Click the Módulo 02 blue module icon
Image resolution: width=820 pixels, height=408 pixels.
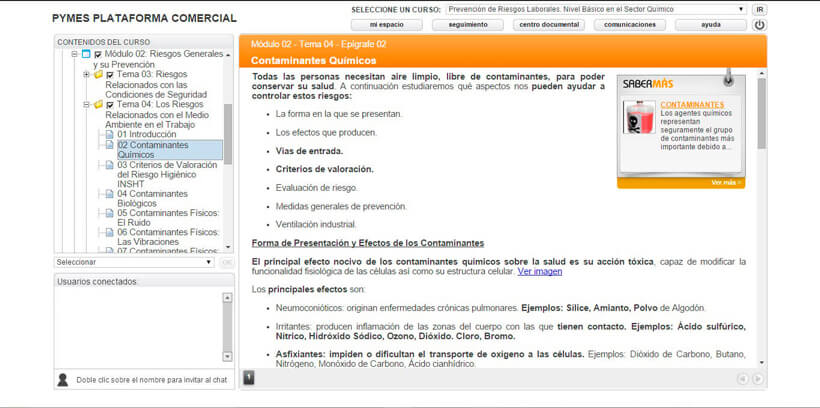86,54
